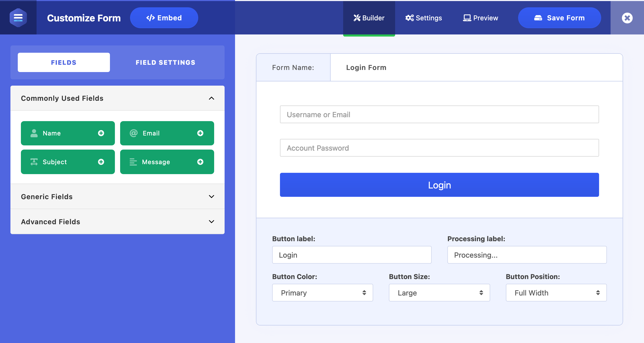Click the Save Form button
Viewport: 644px width, 343px height.
(x=559, y=18)
